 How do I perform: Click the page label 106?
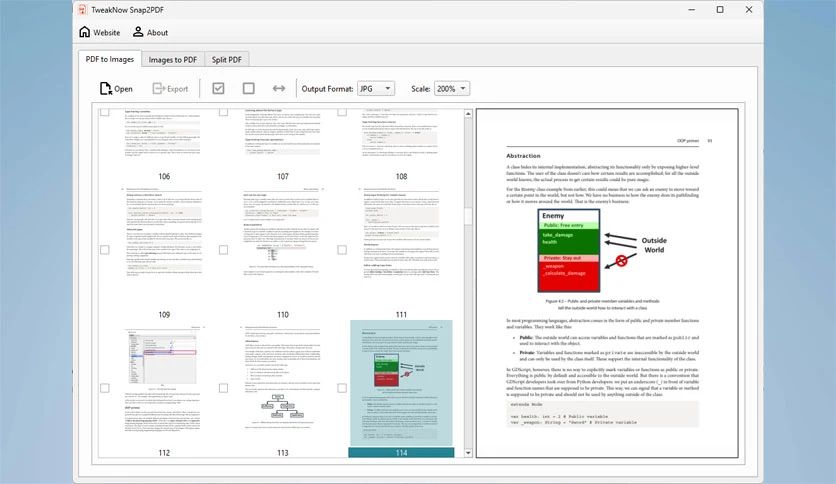tap(164, 176)
